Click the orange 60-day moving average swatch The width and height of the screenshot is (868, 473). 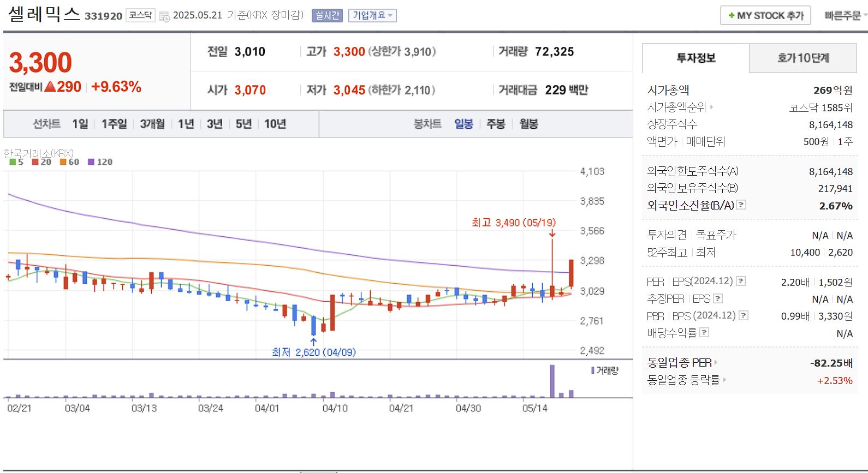(63, 162)
